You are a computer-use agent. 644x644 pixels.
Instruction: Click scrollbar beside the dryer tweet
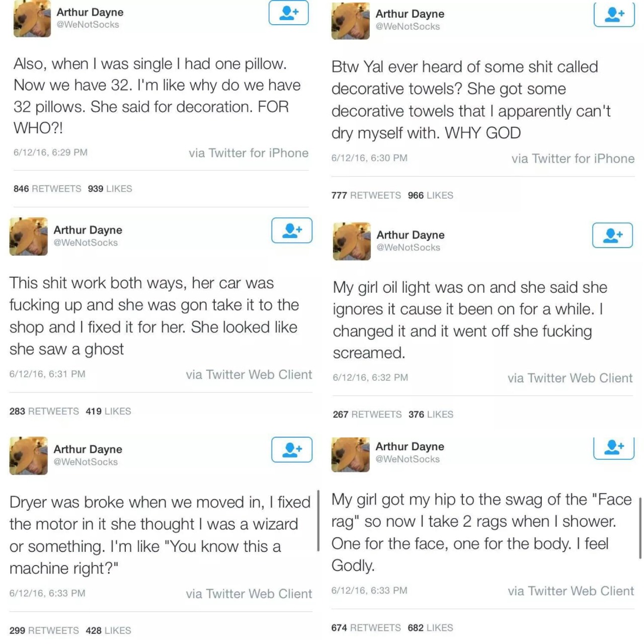[x=318, y=521]
